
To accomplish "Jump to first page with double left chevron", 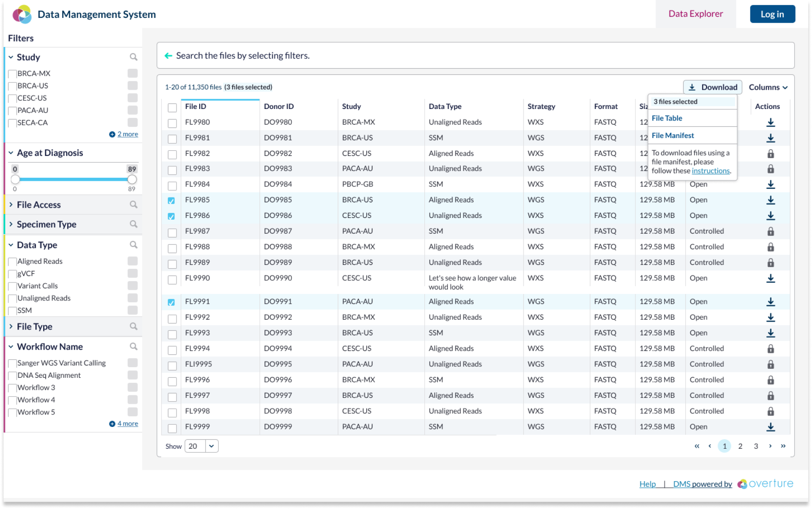I will pyautogui.click(x=697, y=446).
